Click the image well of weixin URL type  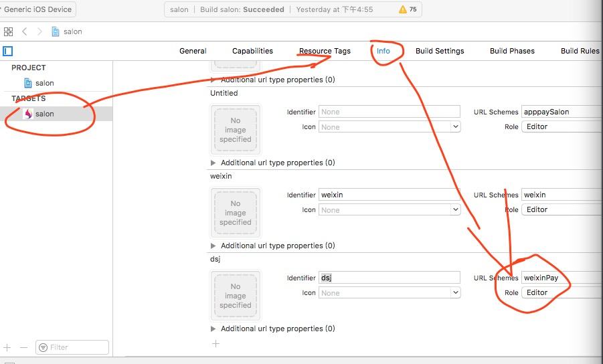tap(236, 213)
